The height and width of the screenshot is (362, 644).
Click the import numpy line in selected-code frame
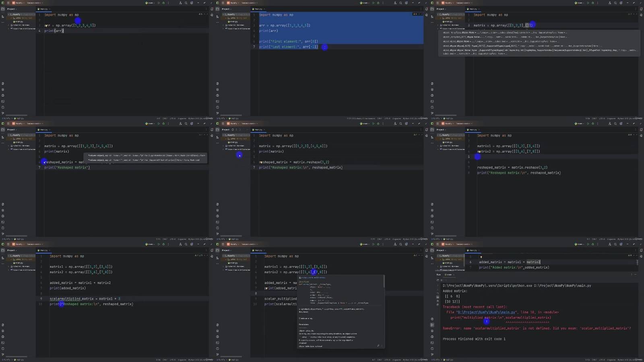point(276,15)
